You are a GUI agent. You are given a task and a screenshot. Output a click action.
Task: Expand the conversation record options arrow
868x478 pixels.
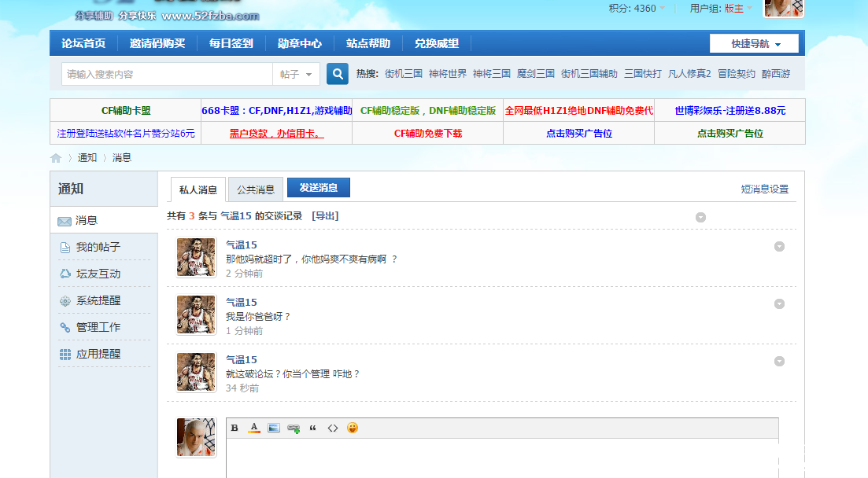pos(701,218)
